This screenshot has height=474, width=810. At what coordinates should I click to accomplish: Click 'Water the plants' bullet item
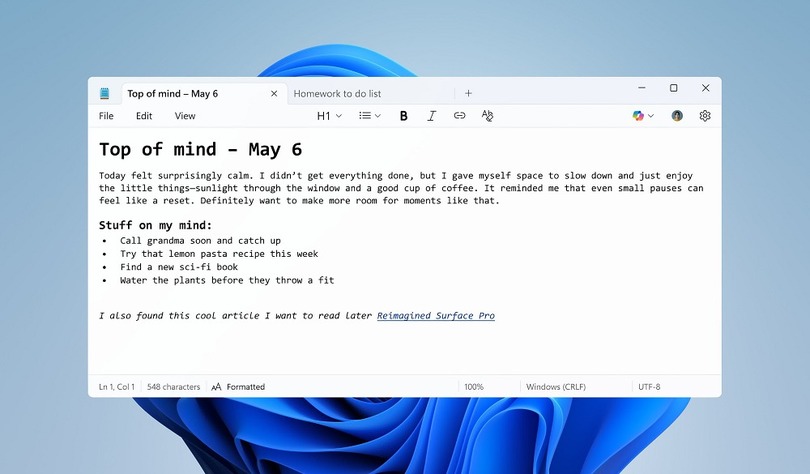tap(227, 280)
